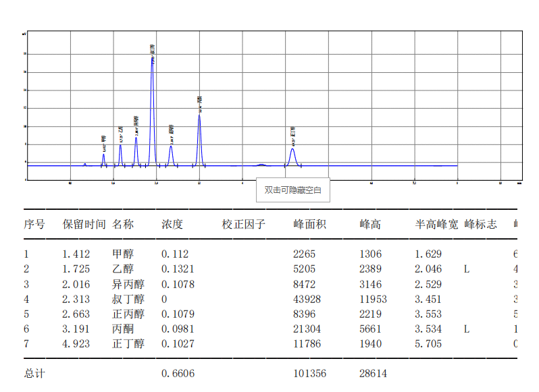
Task: Click the 名称 column header
Action: pyautogui.click(x=123, y=224)
